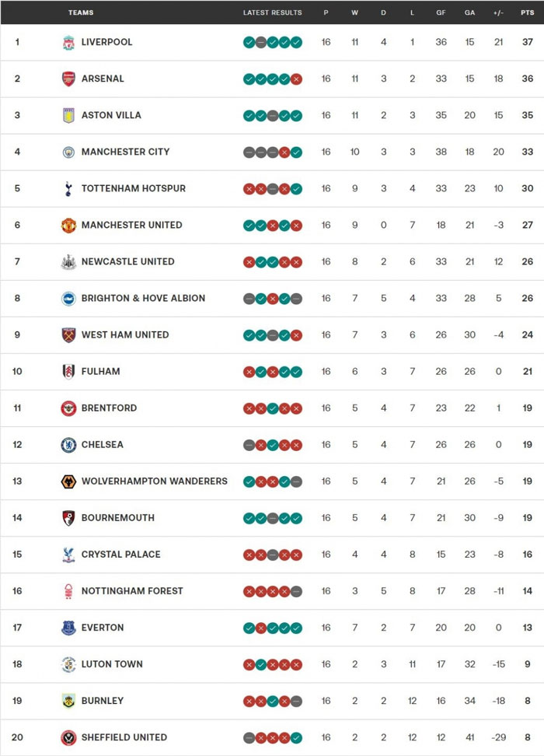The width and height of the screenshot is (544, 756).
Task: Click the GF column header
Action: (x=441, y=12)
